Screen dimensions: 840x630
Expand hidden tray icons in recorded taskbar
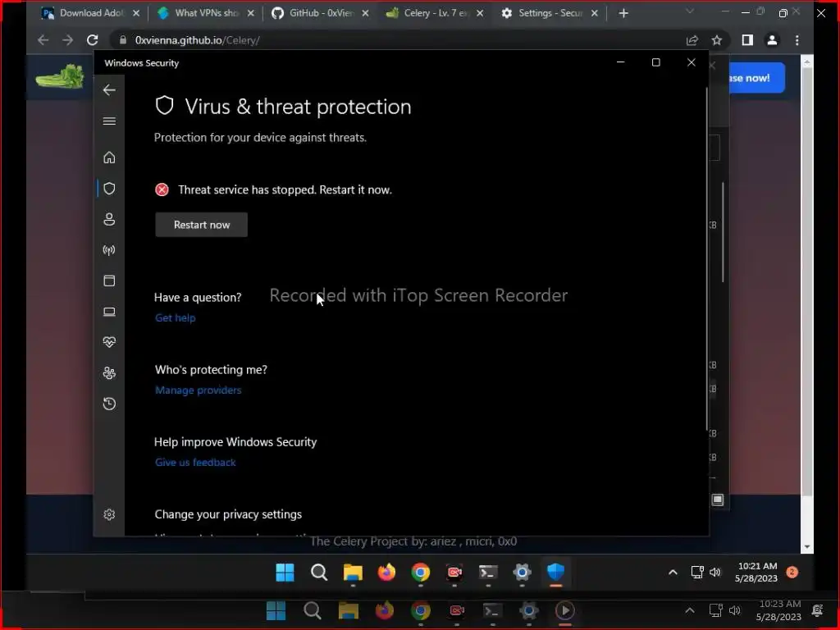tap(673, 573)
